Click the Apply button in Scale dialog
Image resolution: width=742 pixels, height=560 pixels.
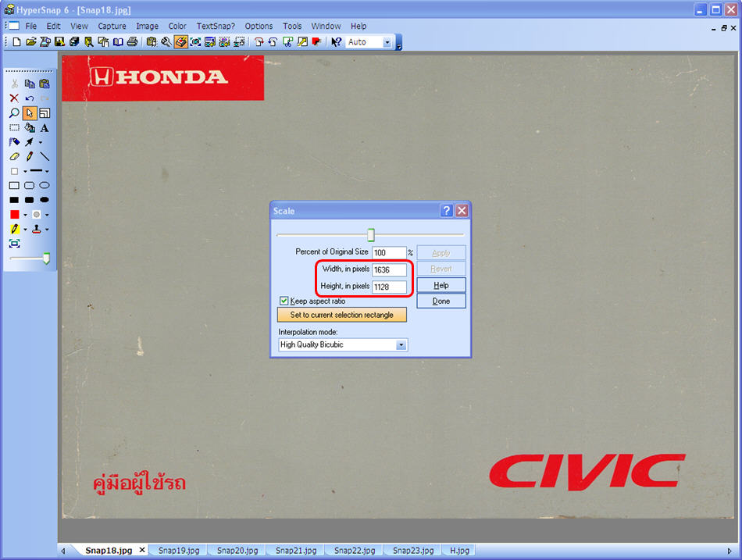pyautogui.click(x=441, y=253)
